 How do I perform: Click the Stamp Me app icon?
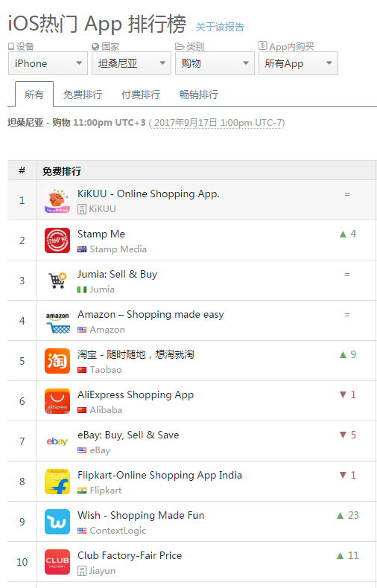pos(57,240)
